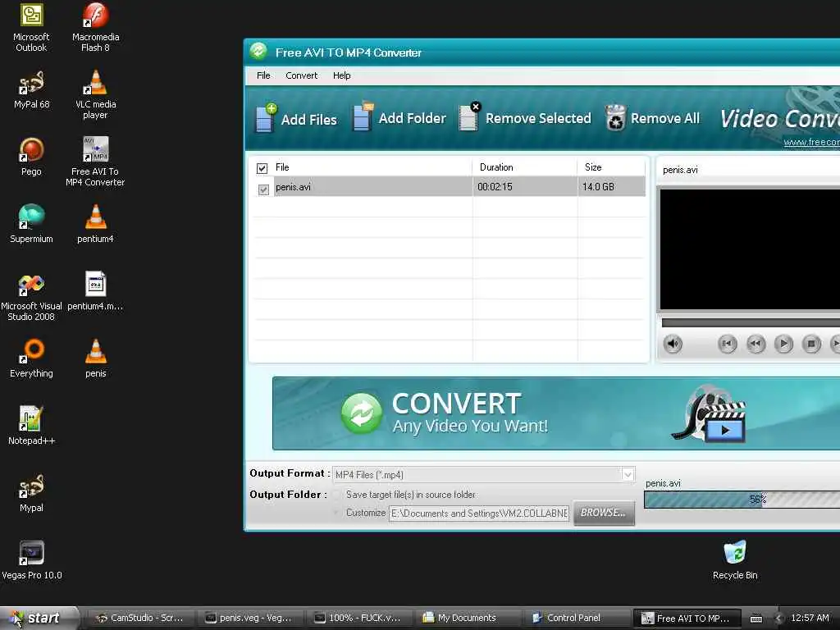The height and width of the screenshot is (630, 840).
Task: Click the File column header
Action: 372,167
